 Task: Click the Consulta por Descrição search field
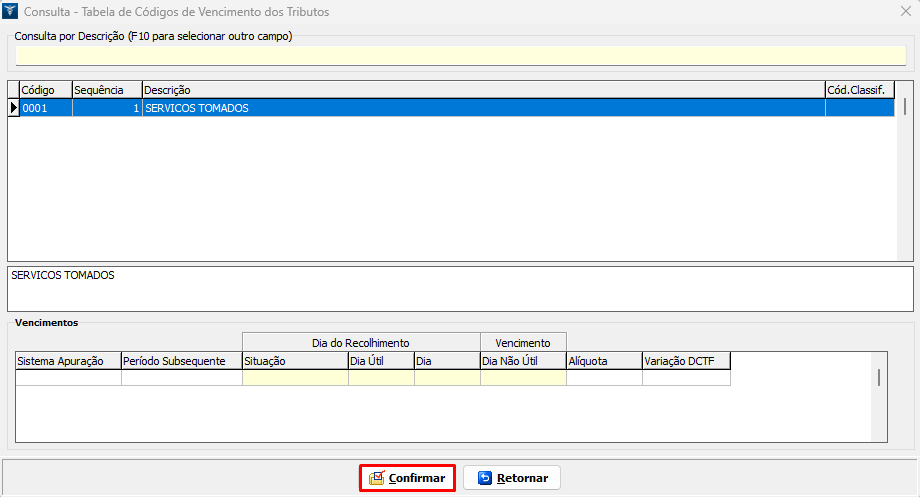click(460, 55)
